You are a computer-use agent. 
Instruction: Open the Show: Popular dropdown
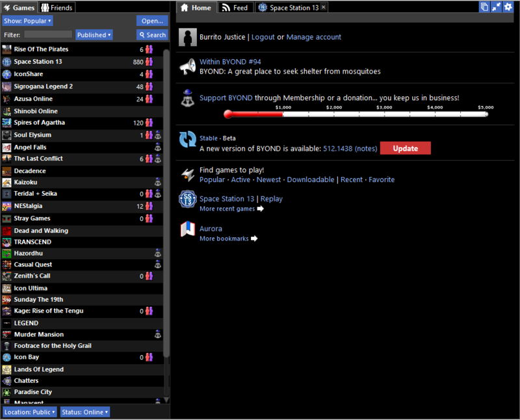click(28, 21)
